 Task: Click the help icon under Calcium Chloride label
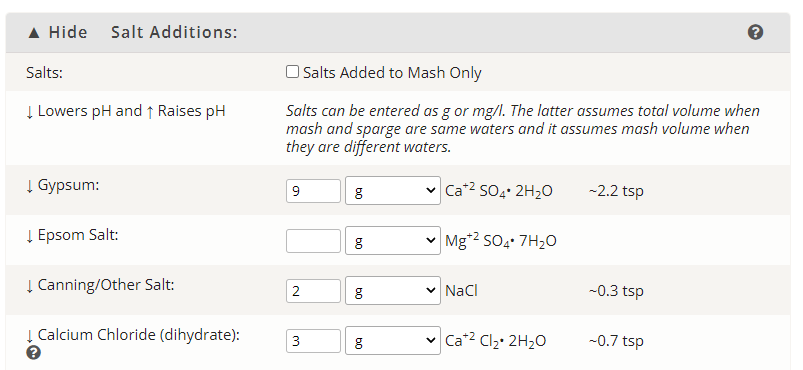(x=33, y=353)
